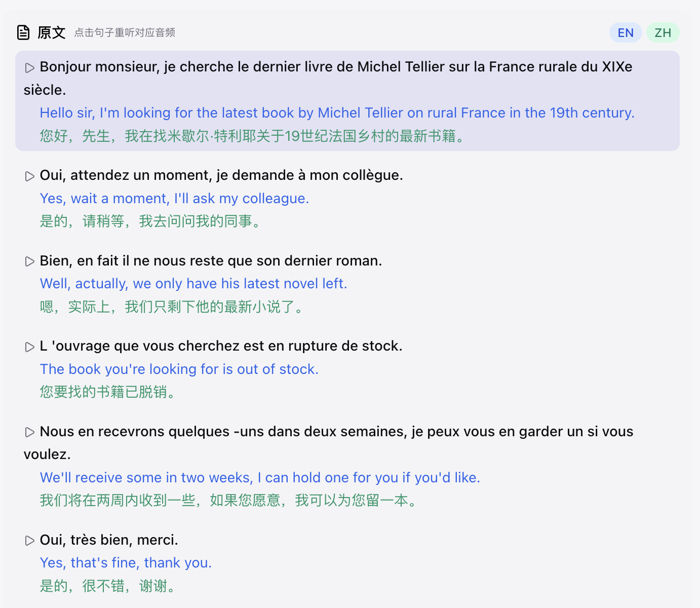Play the 'Bien, en fait' sentence audio

[x=30, y=261]
